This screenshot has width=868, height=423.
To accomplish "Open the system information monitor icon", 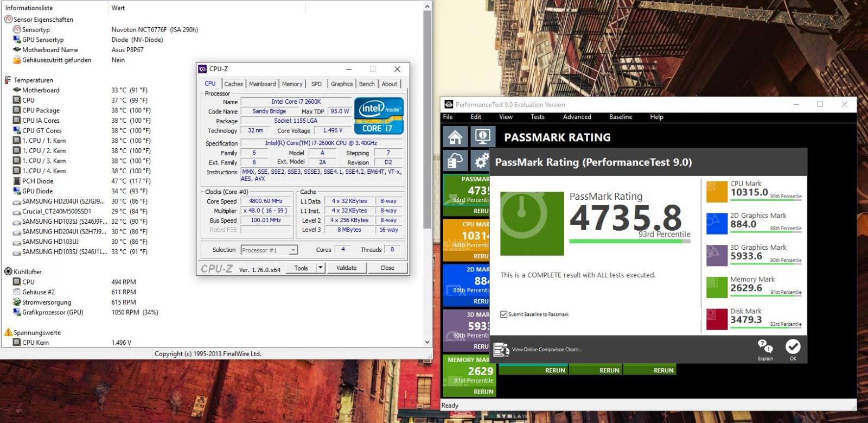I will 482,137.
